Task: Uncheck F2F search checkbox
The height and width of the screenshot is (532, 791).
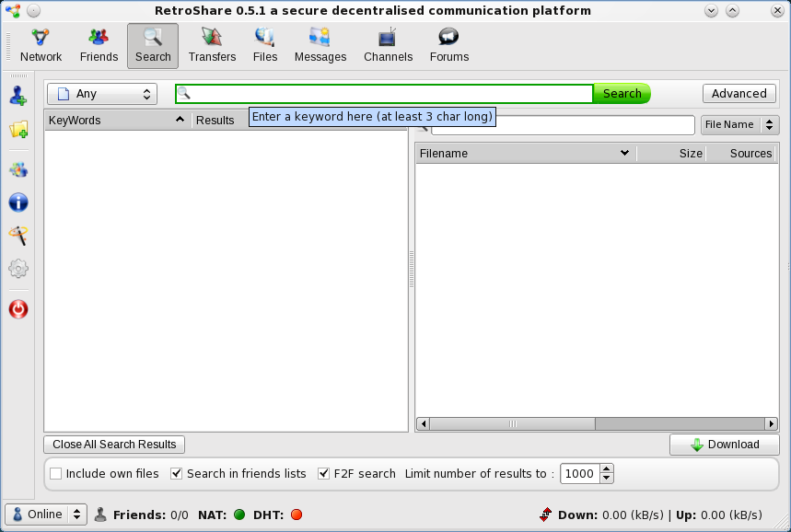Action: (x=323, y=473)
